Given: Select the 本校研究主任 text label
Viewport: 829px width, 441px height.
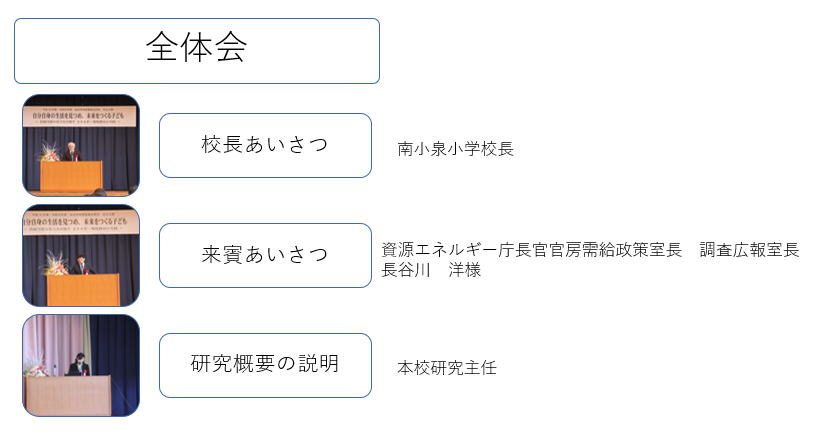Looking at the screenshot, I should point(447,368).
